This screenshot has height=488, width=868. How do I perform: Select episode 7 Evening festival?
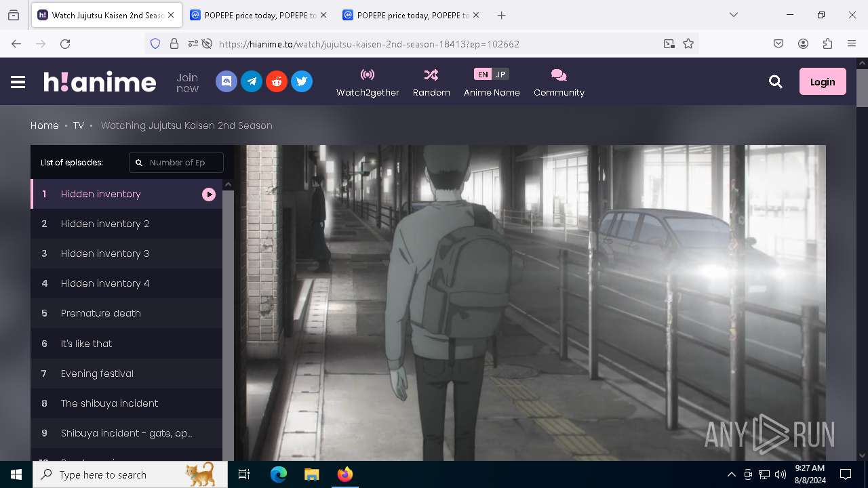click(126, 373)
